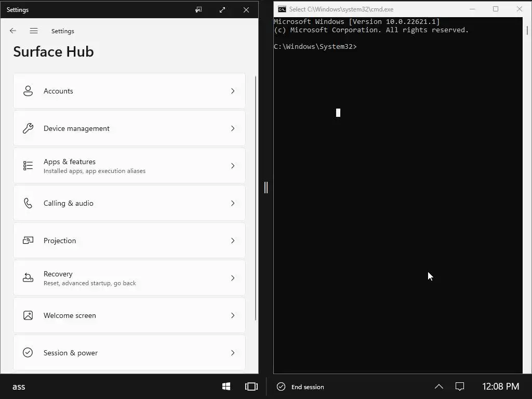Click the split-view divider handle between windows
The image size is (532, 399).
tap(266, 187)
